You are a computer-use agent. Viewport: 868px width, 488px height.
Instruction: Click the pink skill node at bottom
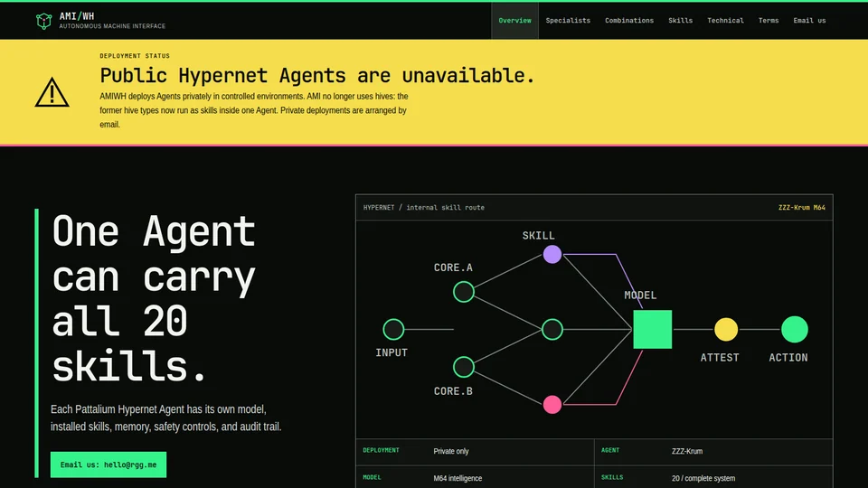552,405
